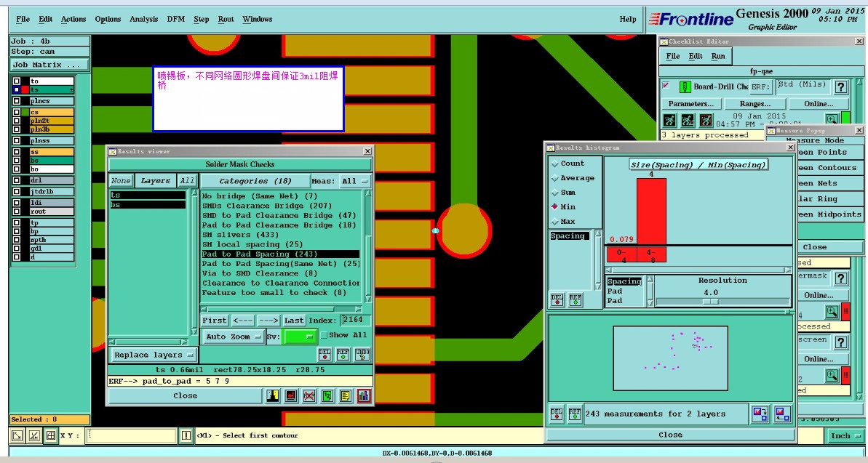Click the Parameters... button

coord(691,104)
